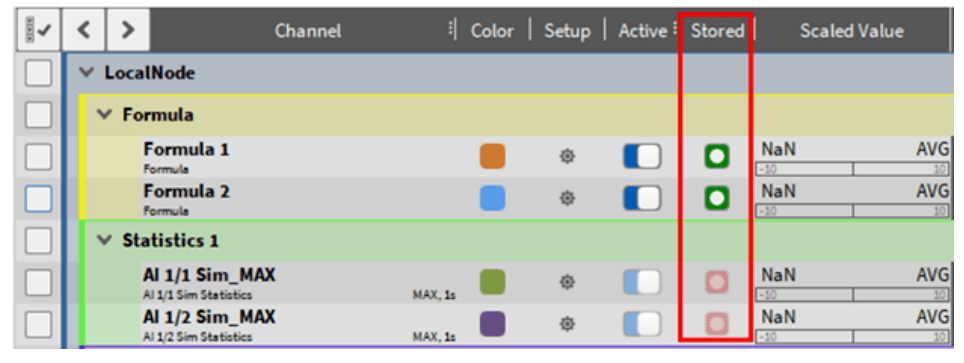The image size is (964, 363).
Task: Open the orange color swatch for Formula 1
Action: point(492,156)
